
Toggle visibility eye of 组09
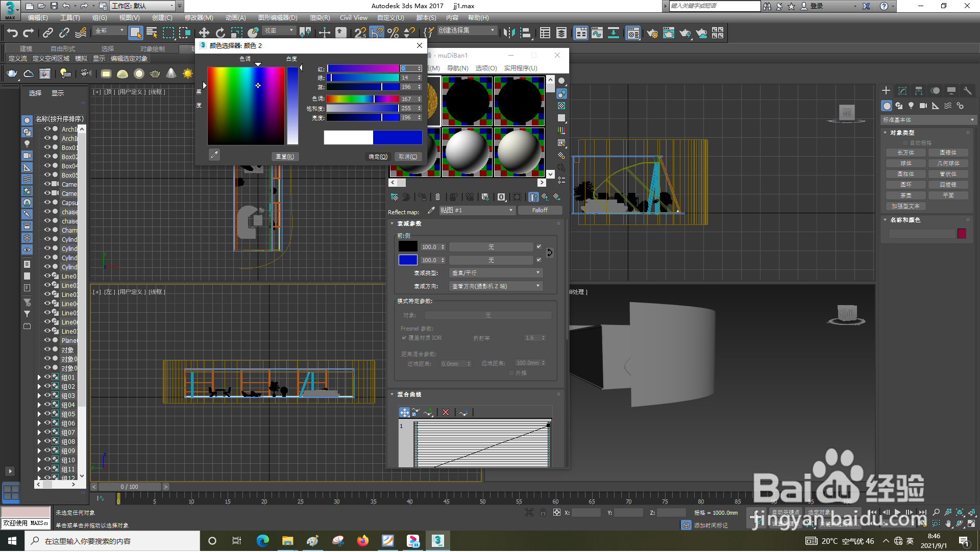pos(47,450)
